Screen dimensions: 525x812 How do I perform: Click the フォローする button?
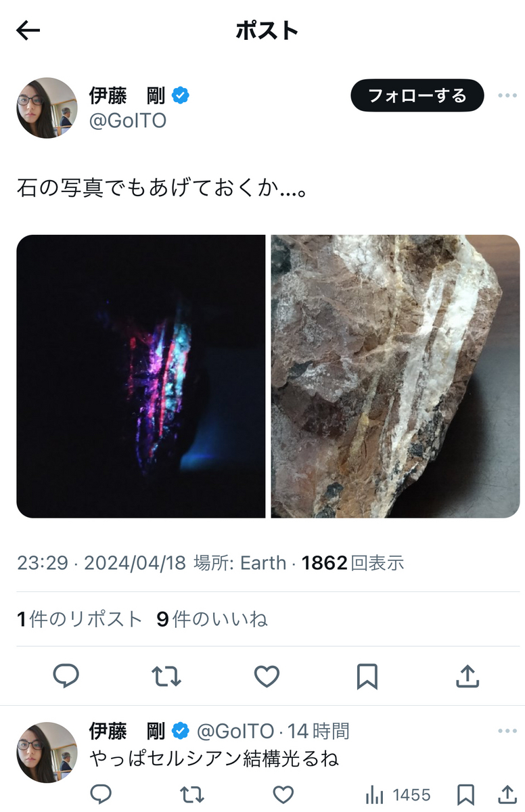tap(417, 95)
